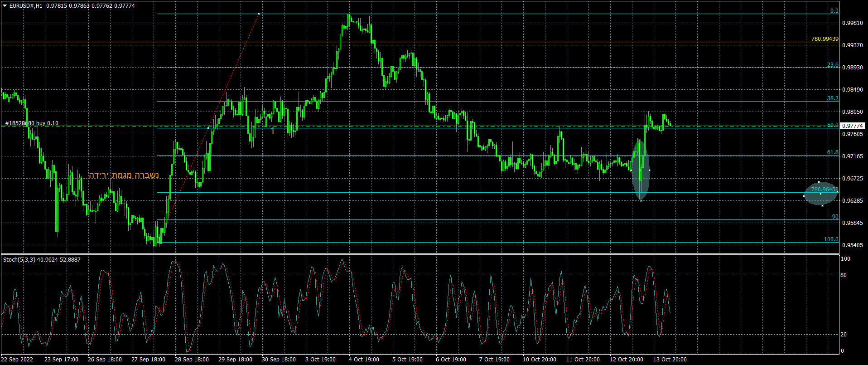Select the orange Hebrew text label on chart

coord(124,175)
